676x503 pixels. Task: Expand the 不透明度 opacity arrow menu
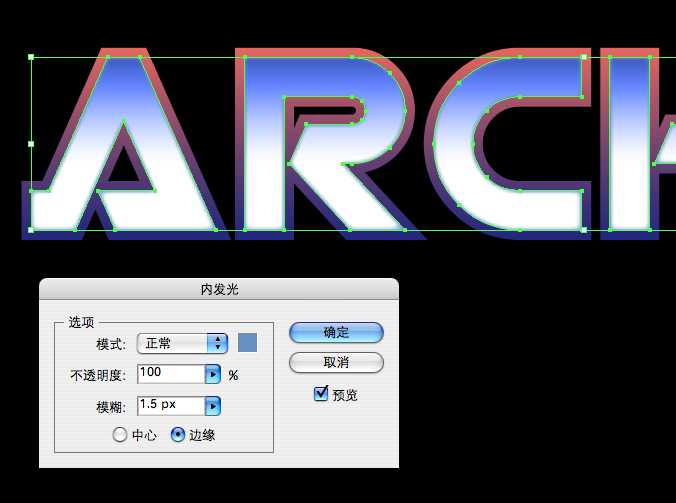212,374
